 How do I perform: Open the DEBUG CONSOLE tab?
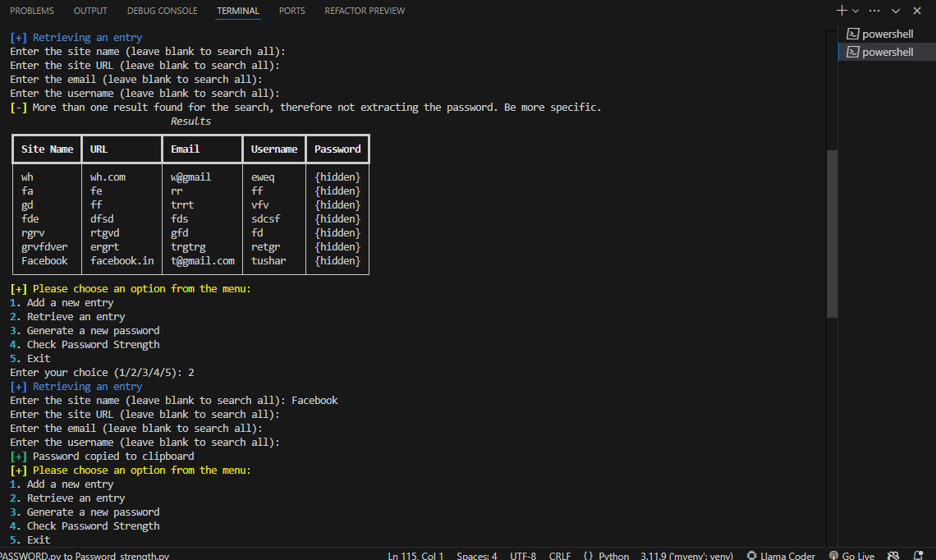point(162,11)
